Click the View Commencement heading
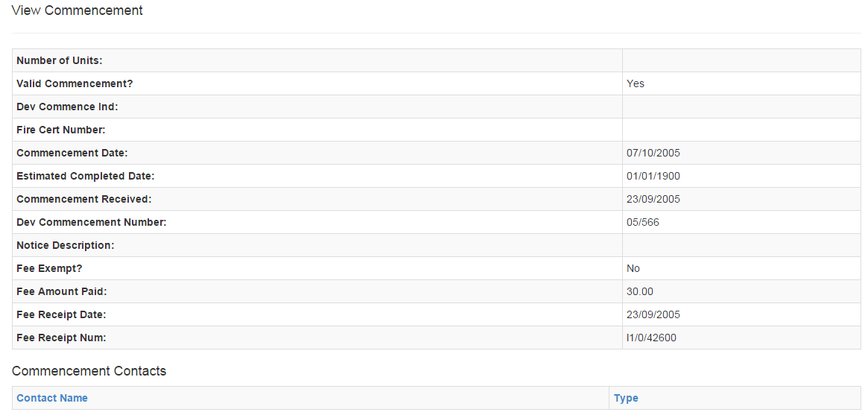Screen dimensions: 868x418 77,10
